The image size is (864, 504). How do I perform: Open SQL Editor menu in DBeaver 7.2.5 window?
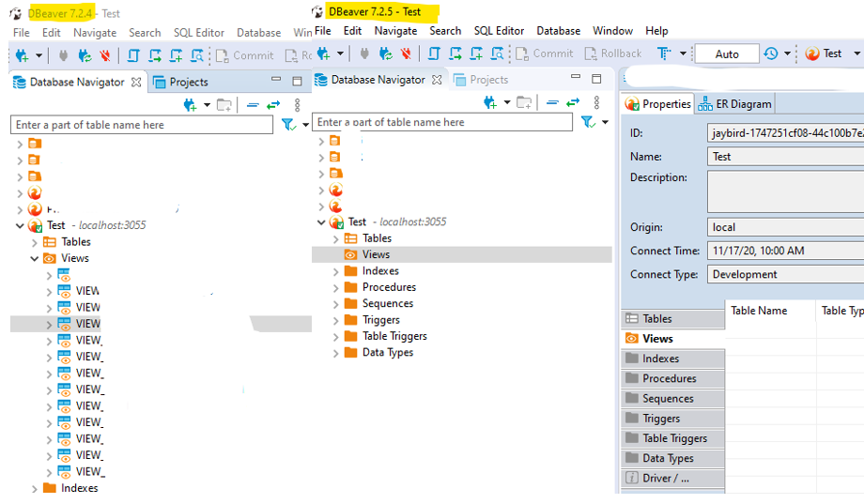[499, 31]
